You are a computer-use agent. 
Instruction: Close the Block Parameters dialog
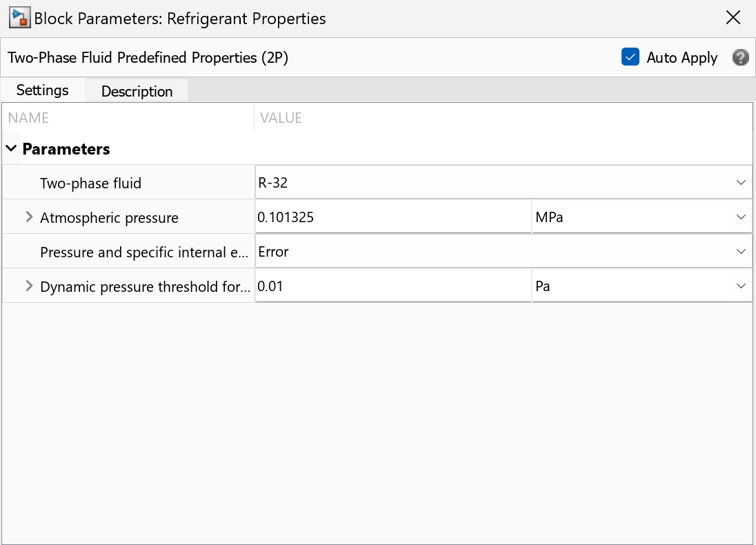click(x=733, y=19)
